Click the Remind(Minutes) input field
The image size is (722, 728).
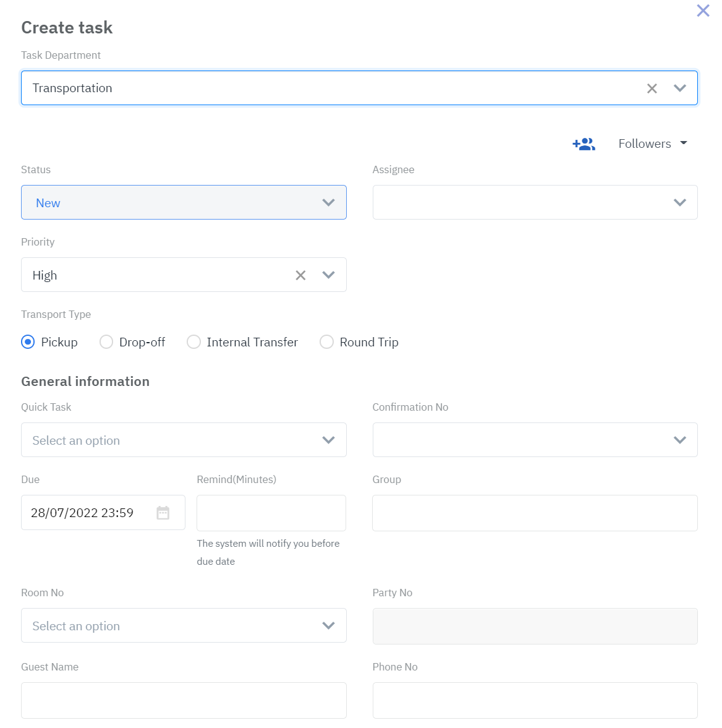[x=271, y=513]
